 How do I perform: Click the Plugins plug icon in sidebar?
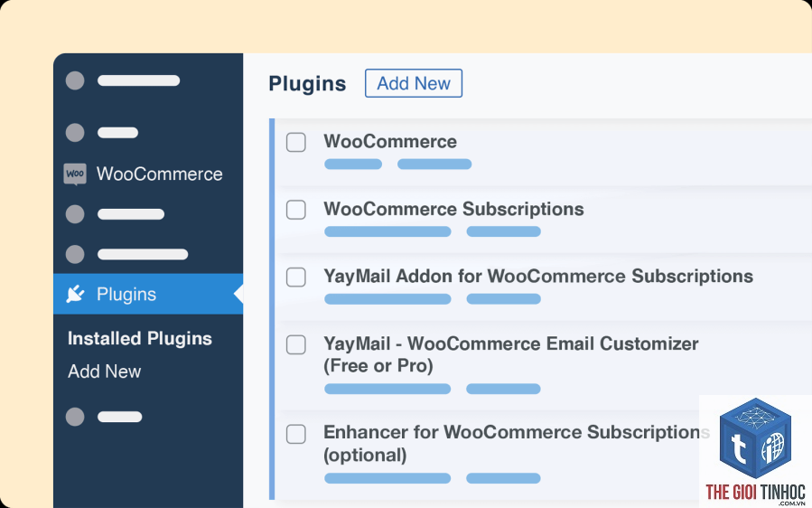coord(75,294)
